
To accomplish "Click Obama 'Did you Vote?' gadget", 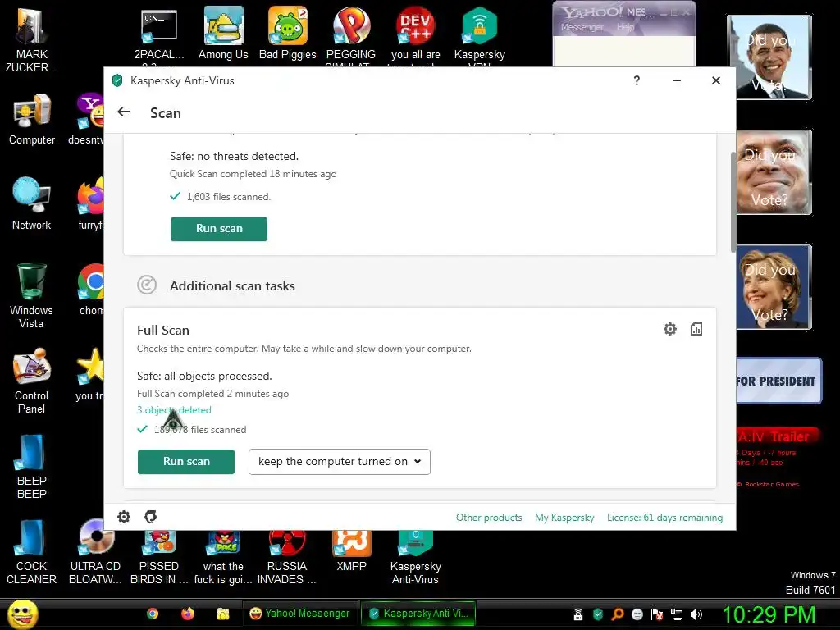I will [x=769, y=57].
